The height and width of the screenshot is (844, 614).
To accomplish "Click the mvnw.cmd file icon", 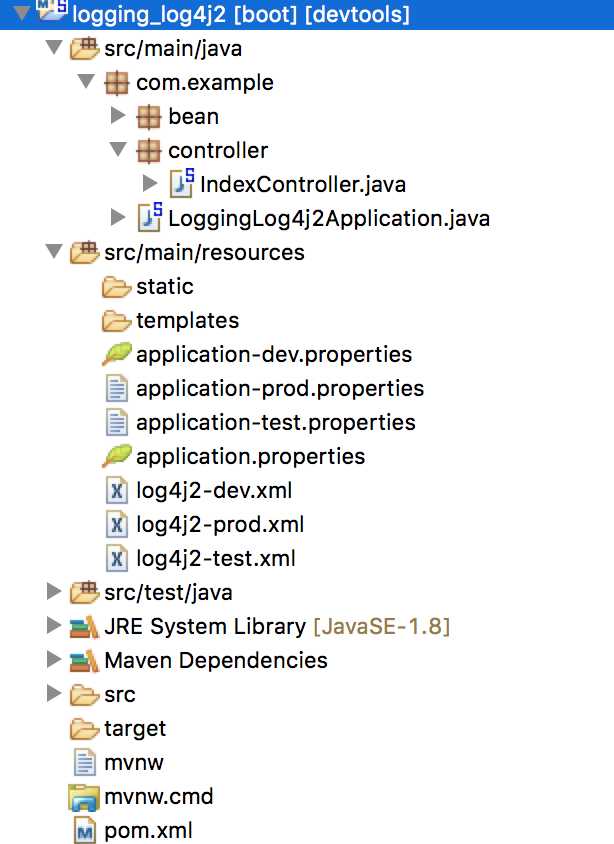I will [84, 797].
